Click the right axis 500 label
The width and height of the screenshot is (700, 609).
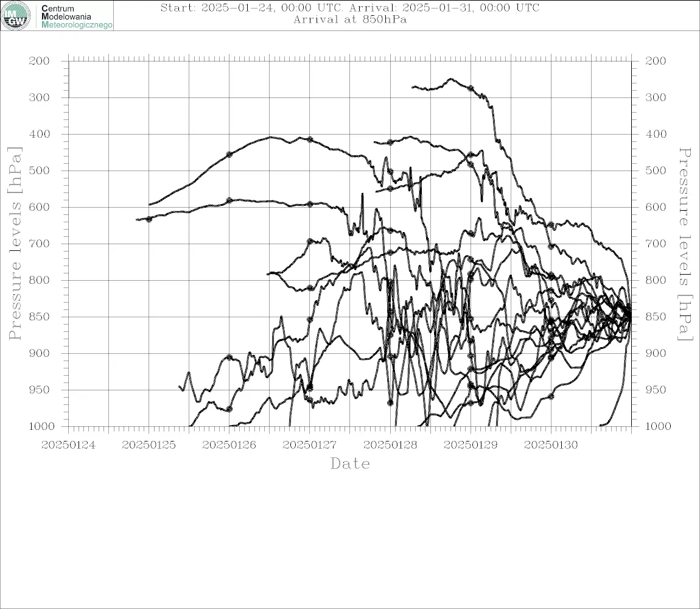pos(656,171)
